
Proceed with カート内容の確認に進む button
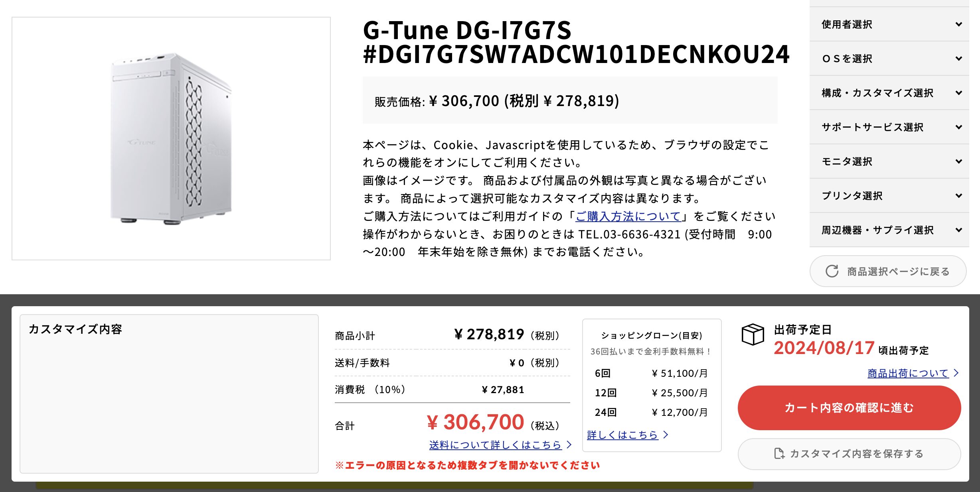click(849, 407)
